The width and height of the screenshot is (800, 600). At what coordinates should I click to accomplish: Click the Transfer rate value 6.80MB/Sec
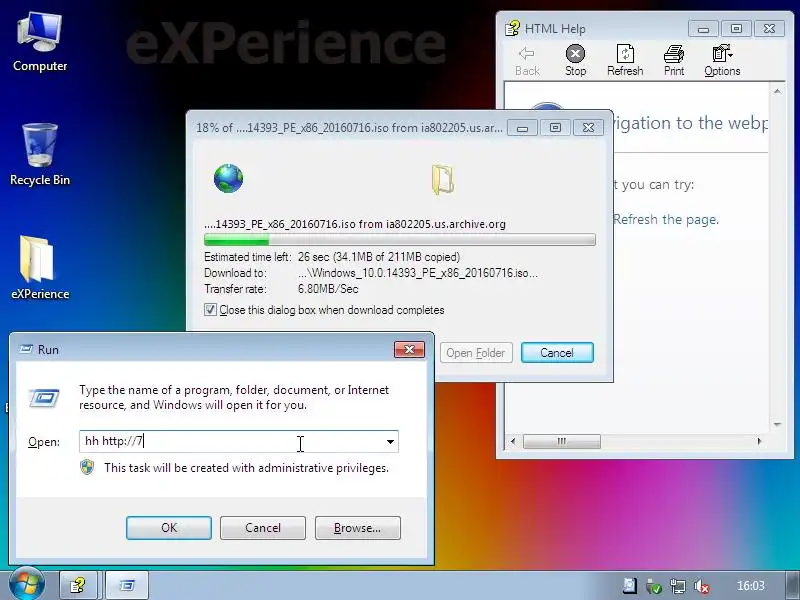pos(328,289)
